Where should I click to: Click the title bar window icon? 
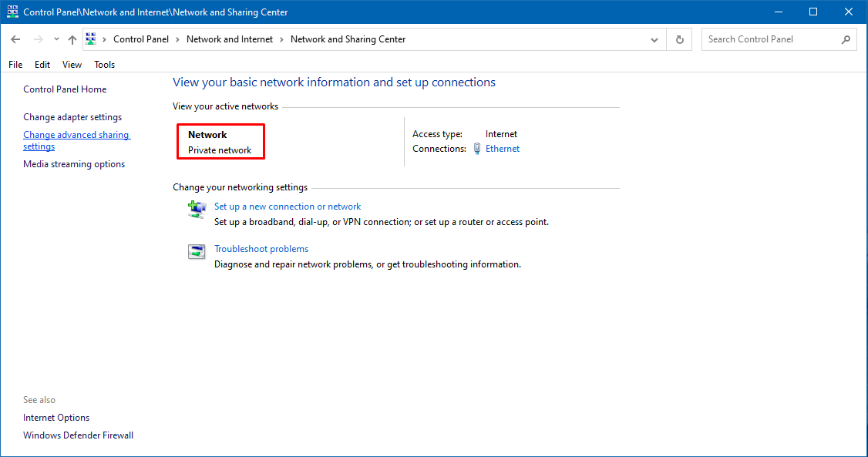tap(12, 12)
